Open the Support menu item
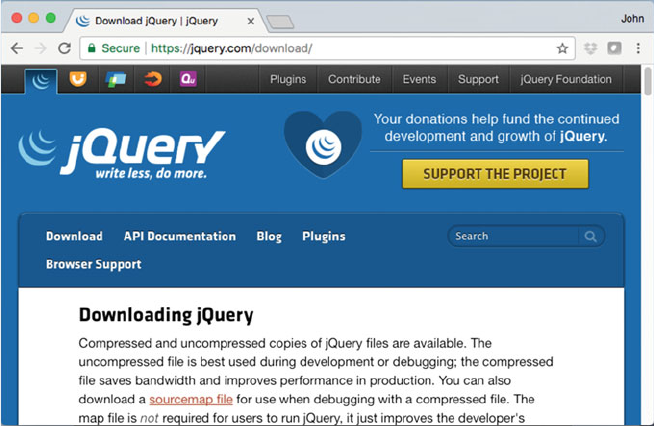The image size is (654, 426). (x=478, y=79)
